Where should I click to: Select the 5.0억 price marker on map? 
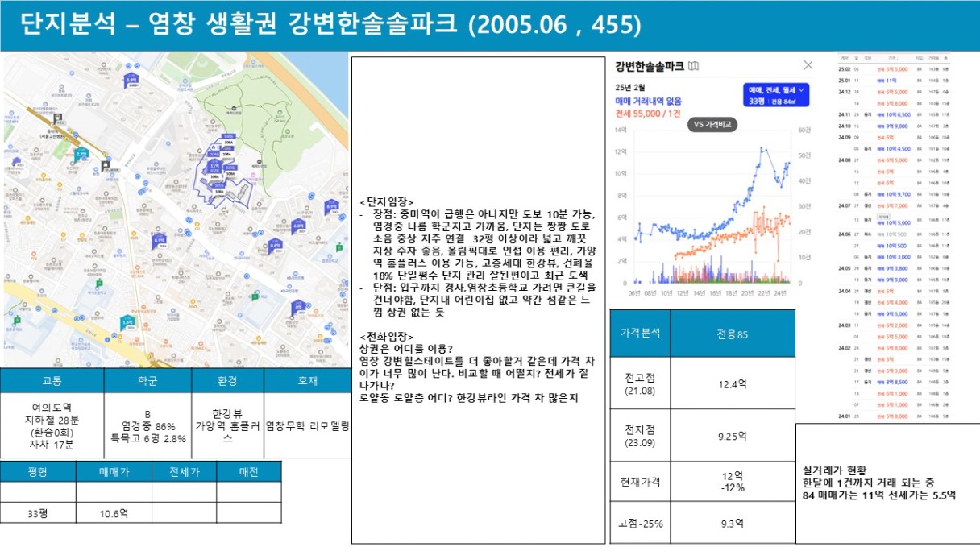pos(132,81)
